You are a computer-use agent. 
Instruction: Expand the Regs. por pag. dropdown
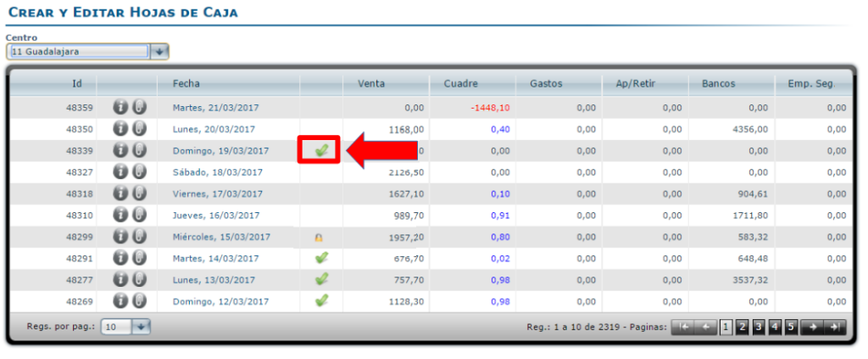(x=141, y=327)
